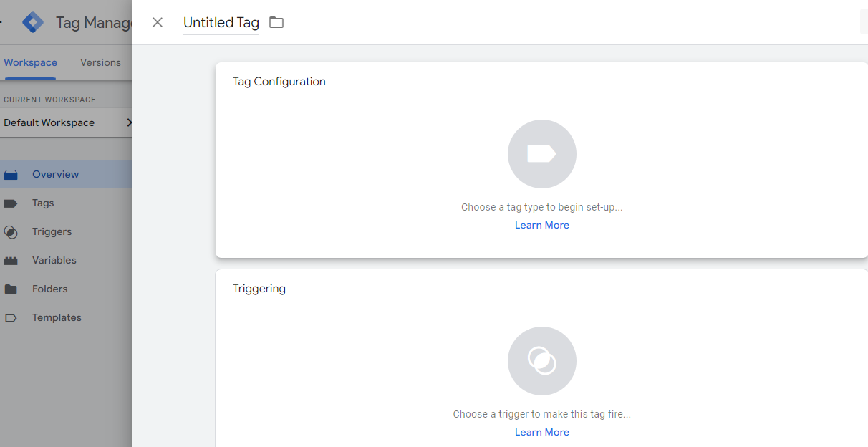
Task: Click the Tags sidebar icon
Action: [x=11, y=203]
